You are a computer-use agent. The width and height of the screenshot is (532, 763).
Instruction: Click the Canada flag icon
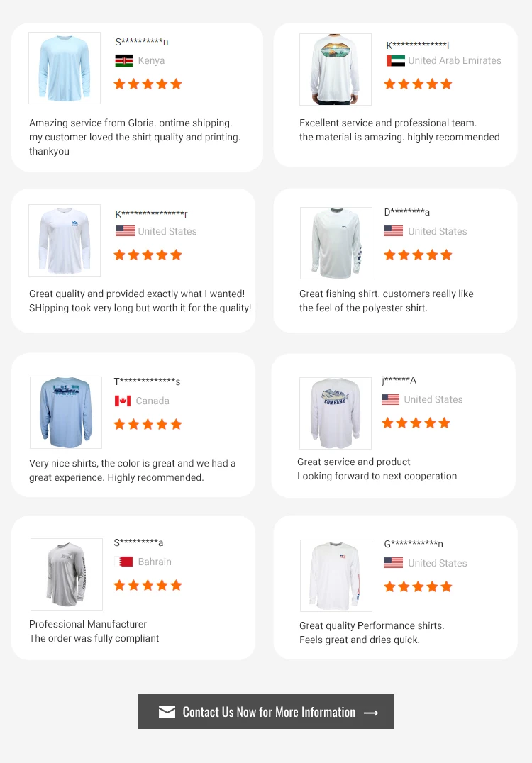pyautogui.click(x=123, y=401)
